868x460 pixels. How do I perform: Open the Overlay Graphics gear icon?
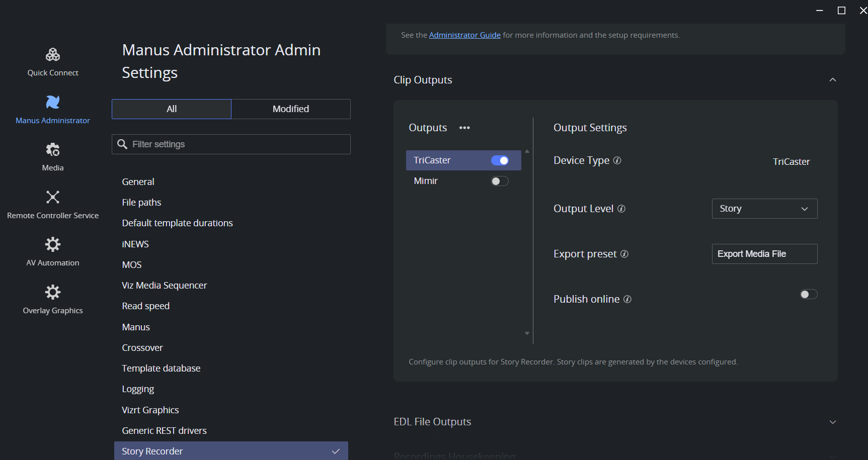pos(53,292)
